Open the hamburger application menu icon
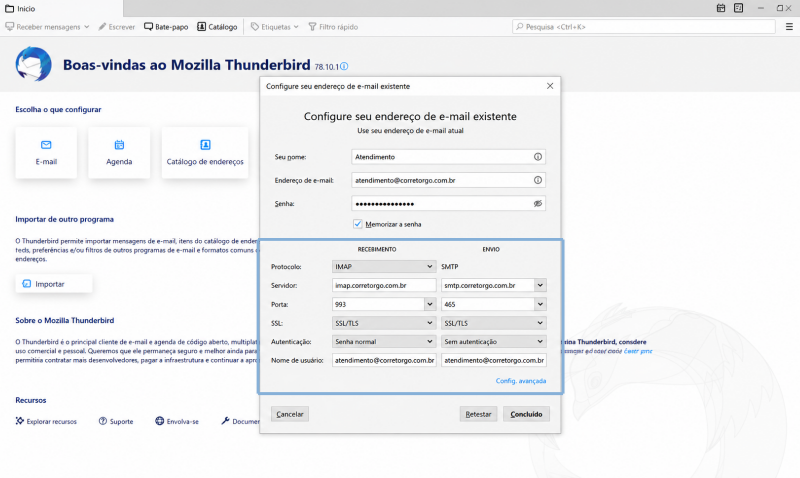This screenshot has height=478, width=800. 789,27
